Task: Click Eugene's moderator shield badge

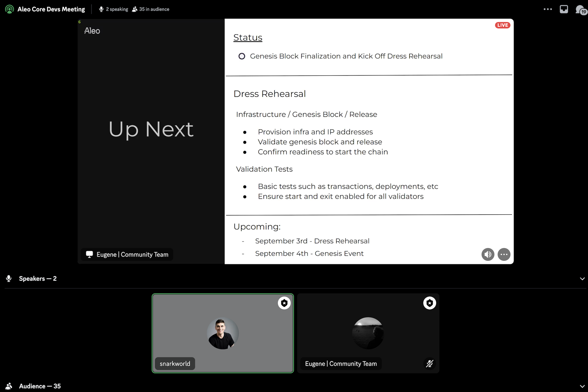Action: [430, 303]
